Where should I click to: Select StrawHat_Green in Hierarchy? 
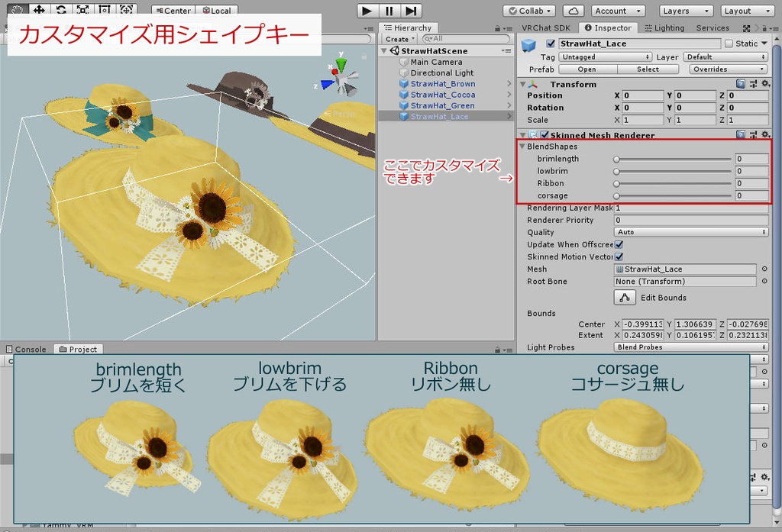(x=442, y=105)
